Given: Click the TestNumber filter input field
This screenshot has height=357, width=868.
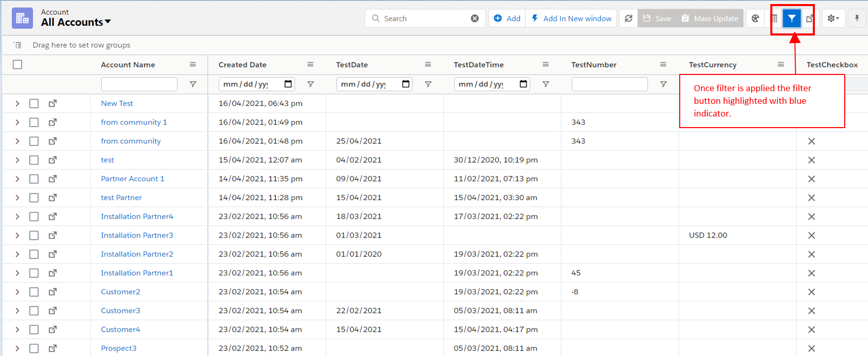Looking at the screenshot, I should point(609,85).
